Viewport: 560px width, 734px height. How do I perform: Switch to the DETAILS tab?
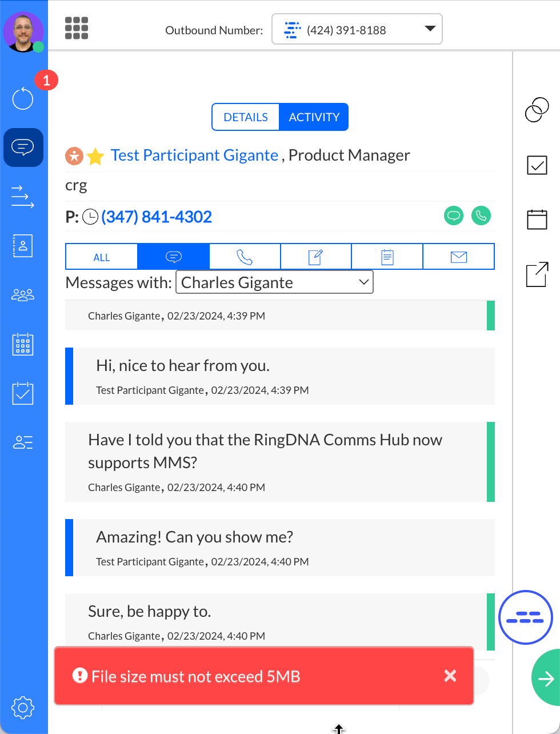[x=246, y=117]
